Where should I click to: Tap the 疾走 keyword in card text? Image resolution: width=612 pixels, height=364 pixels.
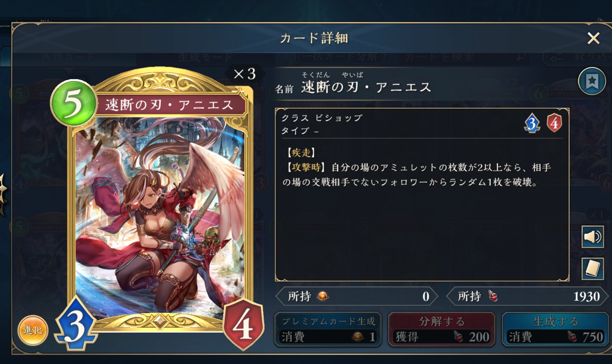(x=301, y=152)
